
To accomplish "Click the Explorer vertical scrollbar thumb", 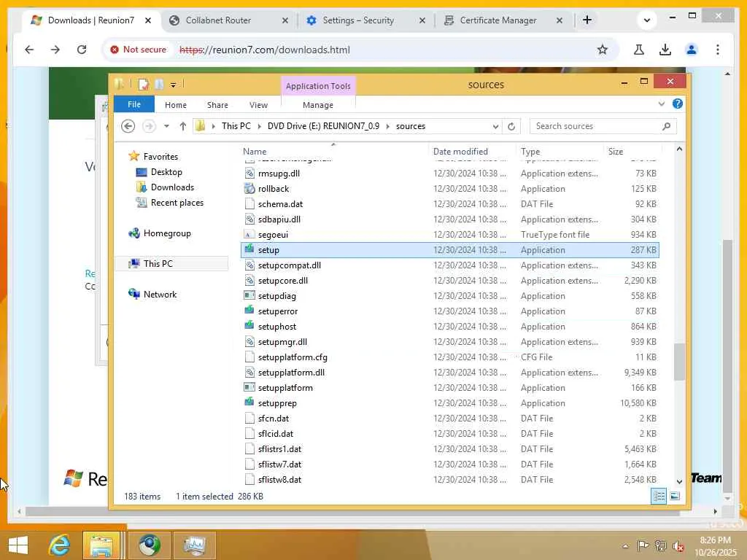I will pos(679,361).
